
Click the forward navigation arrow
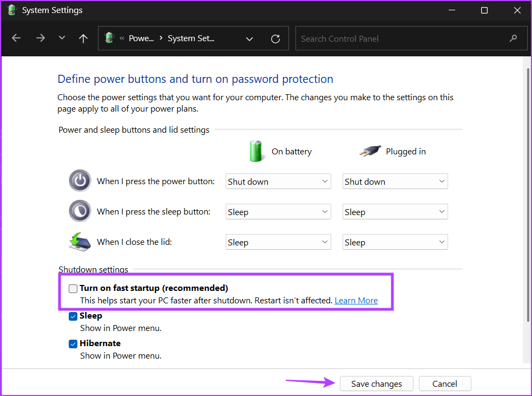coord(41,38)
